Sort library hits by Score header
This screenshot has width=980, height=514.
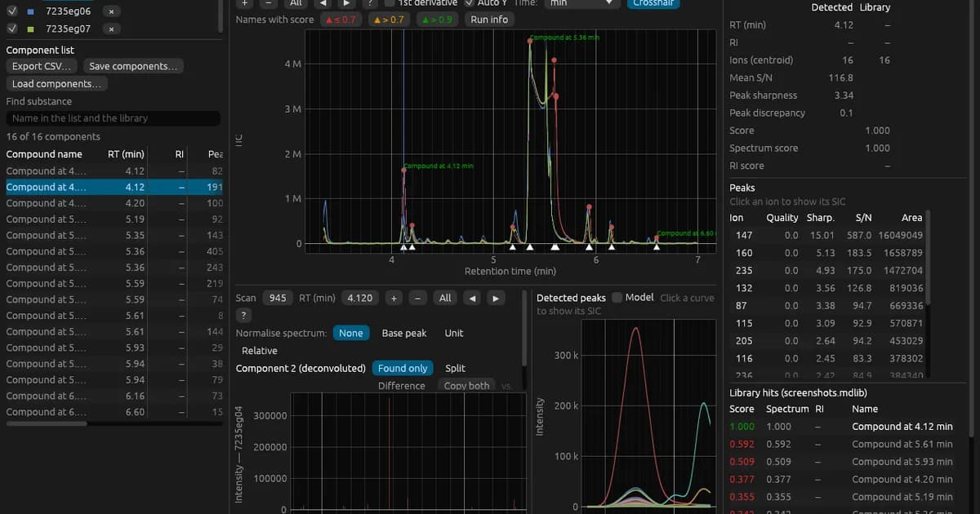tap(742, 409)
